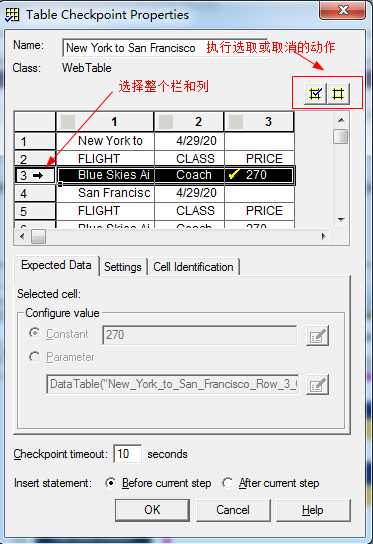Choose After current step option

point(227,483)
